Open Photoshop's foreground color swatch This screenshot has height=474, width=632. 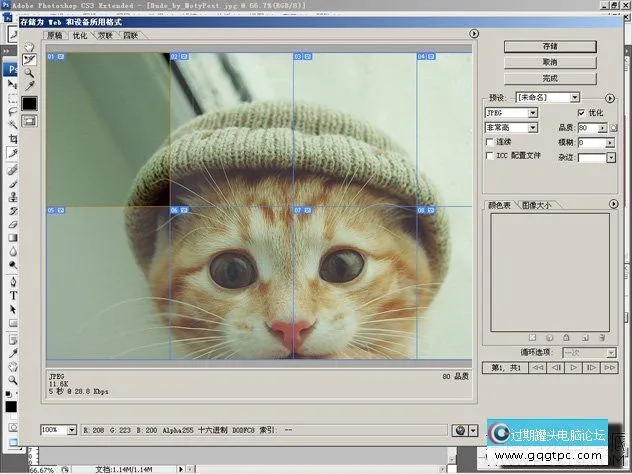pos(11,406)
